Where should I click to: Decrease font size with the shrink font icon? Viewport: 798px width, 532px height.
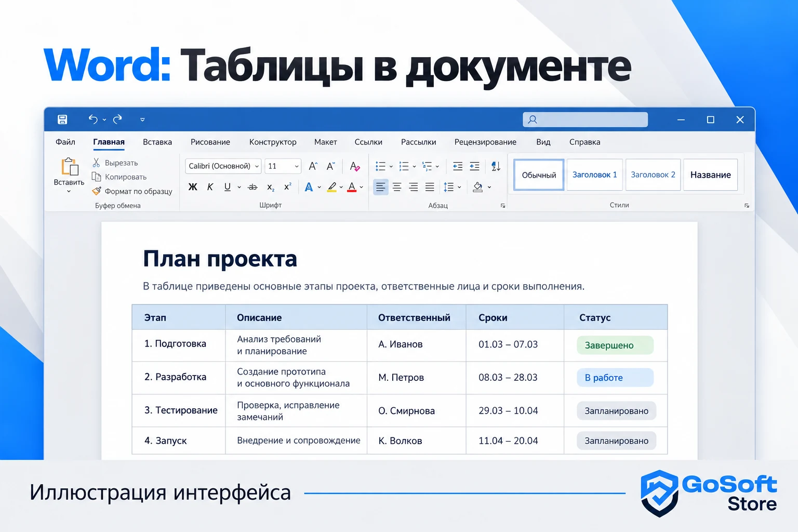coord(330,166)
